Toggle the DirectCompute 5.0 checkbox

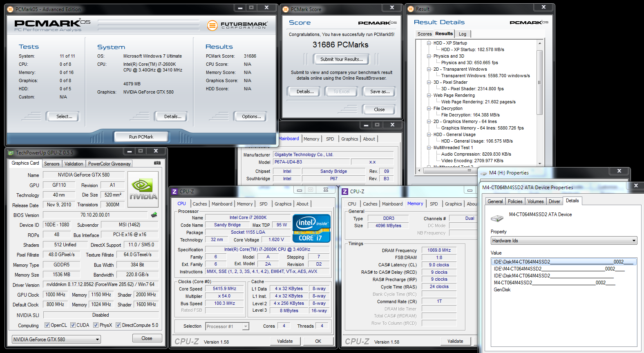(118, 325)
